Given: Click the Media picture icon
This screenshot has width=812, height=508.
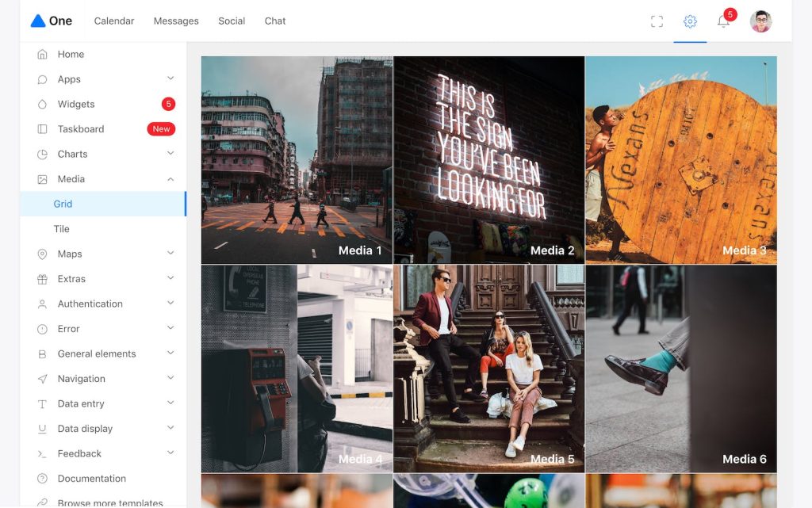Looking at the screenshot, I should 43,179.
